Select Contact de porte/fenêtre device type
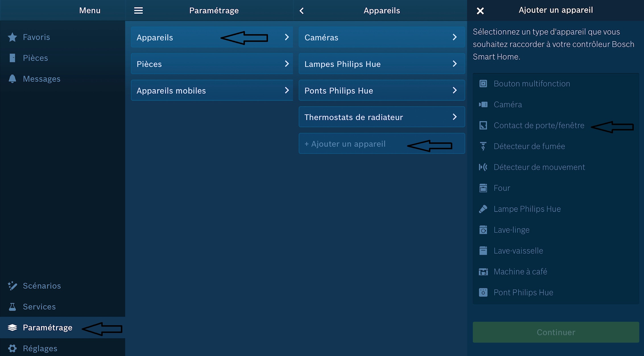Viewport: 644px width, 356px height. [539, 125]
